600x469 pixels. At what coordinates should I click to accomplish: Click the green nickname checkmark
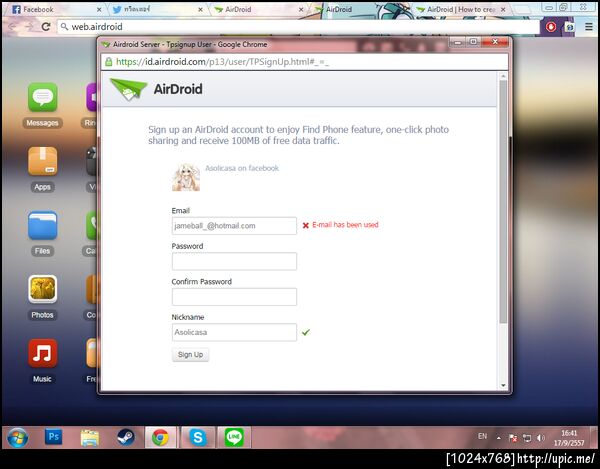pos(306,332)
